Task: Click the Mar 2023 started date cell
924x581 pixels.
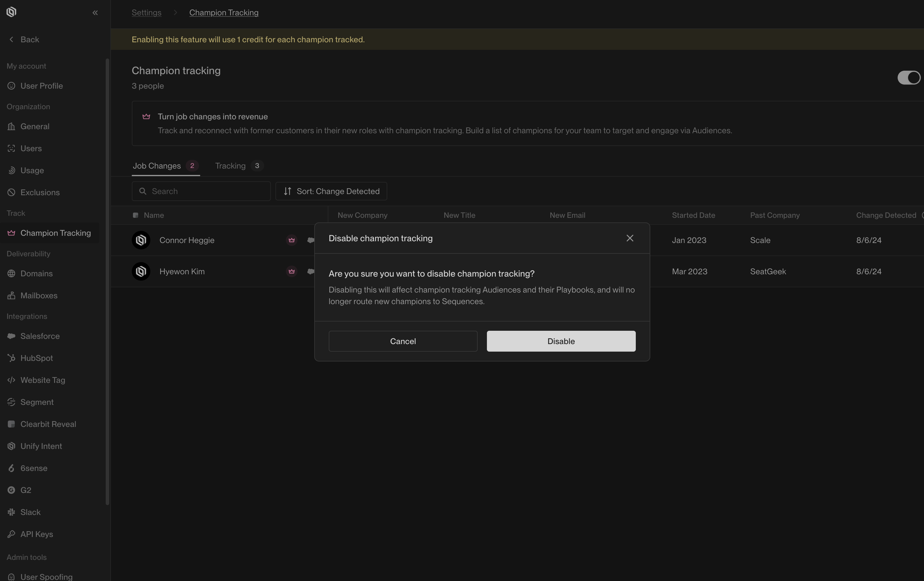Action: (690, 271)
